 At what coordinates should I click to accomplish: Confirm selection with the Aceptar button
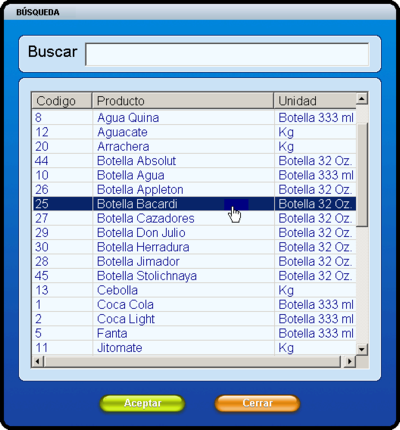(x=142, y=403)
